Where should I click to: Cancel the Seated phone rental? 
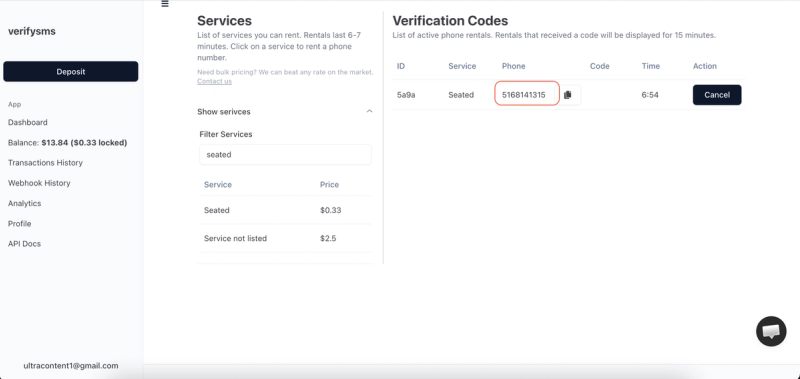[x=717, y=95]
